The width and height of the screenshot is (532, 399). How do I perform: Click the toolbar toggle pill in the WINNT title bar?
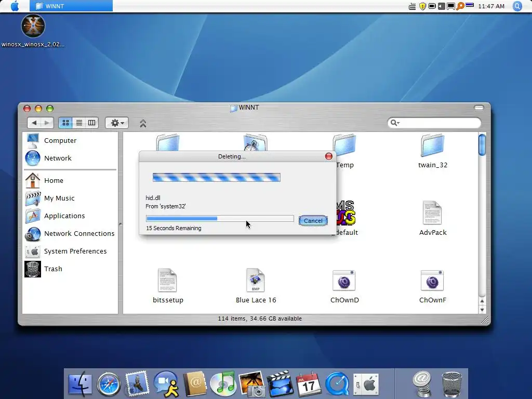(x=478, y=108)
